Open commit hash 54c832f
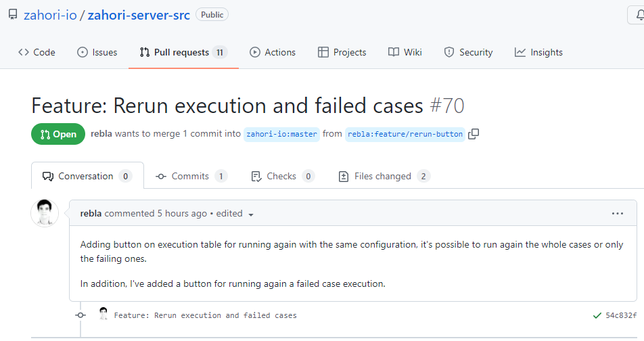Viewport: 644px width, 341px height. [x=621, y=315]
